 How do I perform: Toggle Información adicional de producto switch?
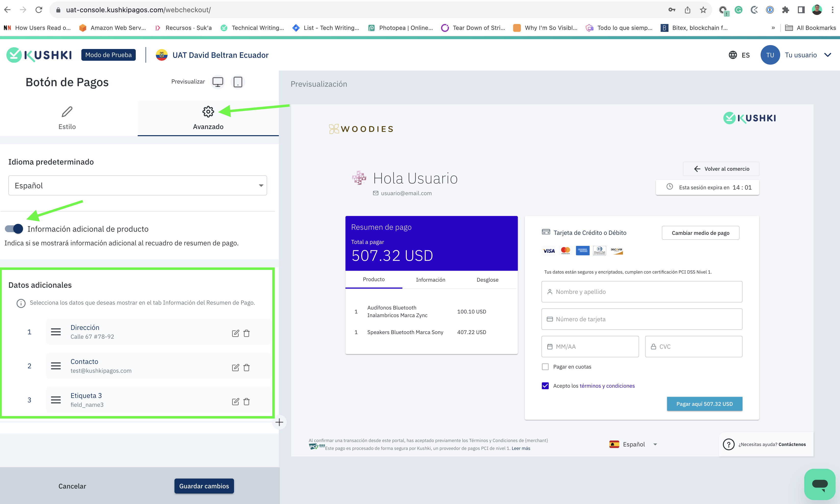tap(13, 228)
